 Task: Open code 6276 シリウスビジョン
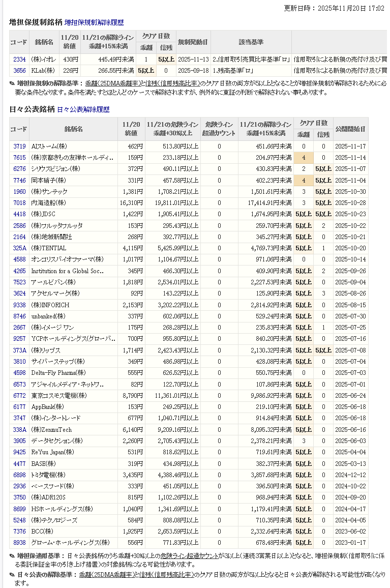[x=19, y=169]
